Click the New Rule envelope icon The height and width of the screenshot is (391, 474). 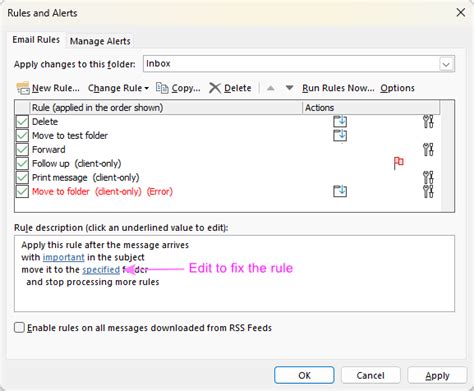(23, 88)
